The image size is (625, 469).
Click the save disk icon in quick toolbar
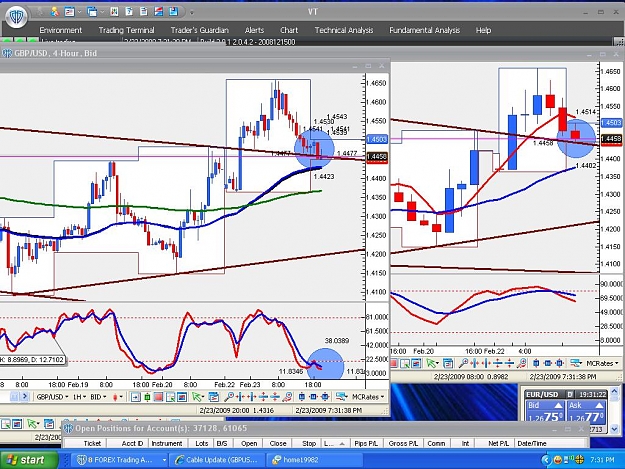click(173, 12)
